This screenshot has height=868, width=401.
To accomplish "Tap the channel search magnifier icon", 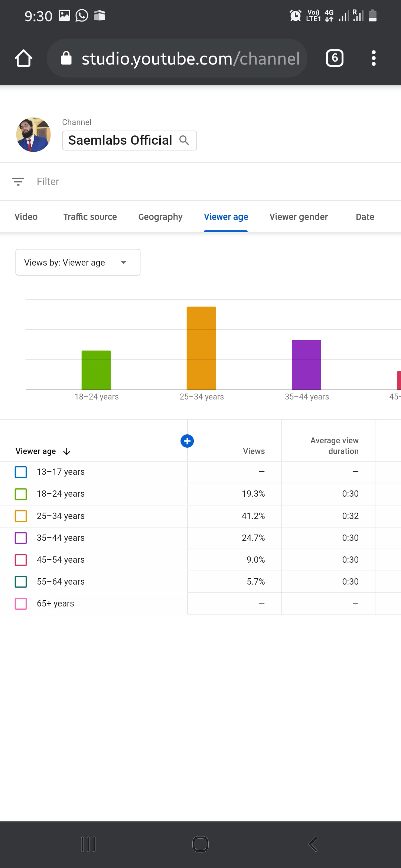I will click(x=184, y=140).
